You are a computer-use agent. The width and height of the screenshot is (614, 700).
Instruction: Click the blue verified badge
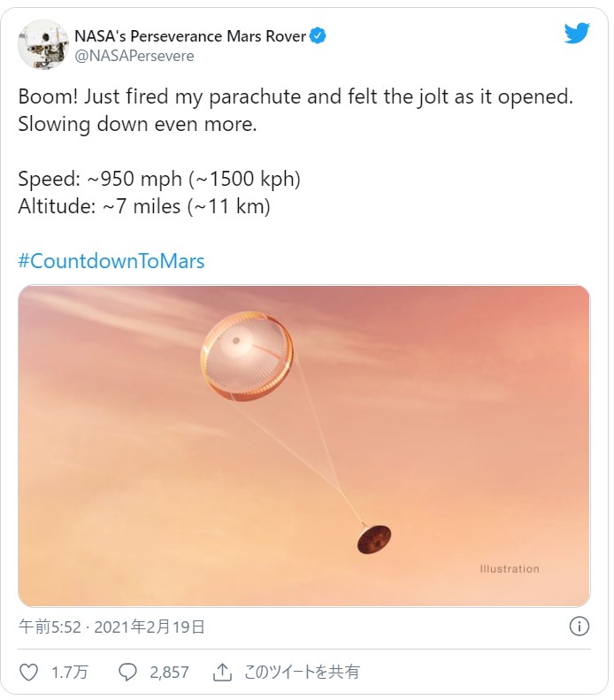[x=319, y=36]
